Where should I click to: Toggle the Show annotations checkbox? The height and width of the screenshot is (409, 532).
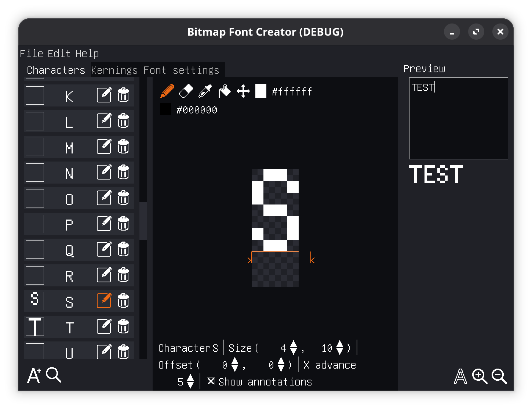pos(211,381)
